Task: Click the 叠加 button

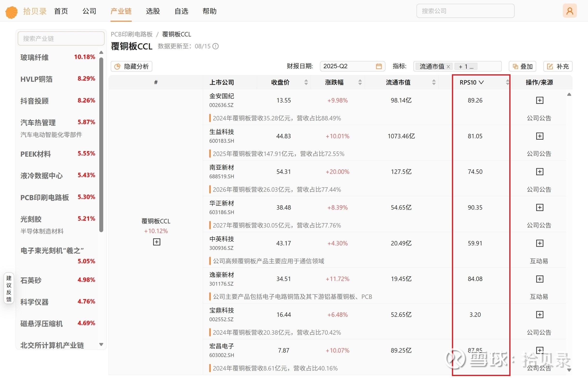Action: pyautogui.click(x=522, y=66)
